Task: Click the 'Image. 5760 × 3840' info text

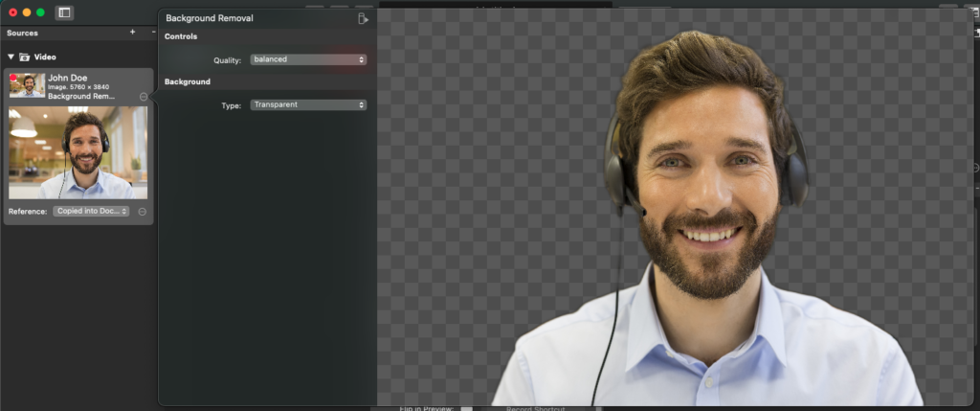Action: [x=78, y=87]
